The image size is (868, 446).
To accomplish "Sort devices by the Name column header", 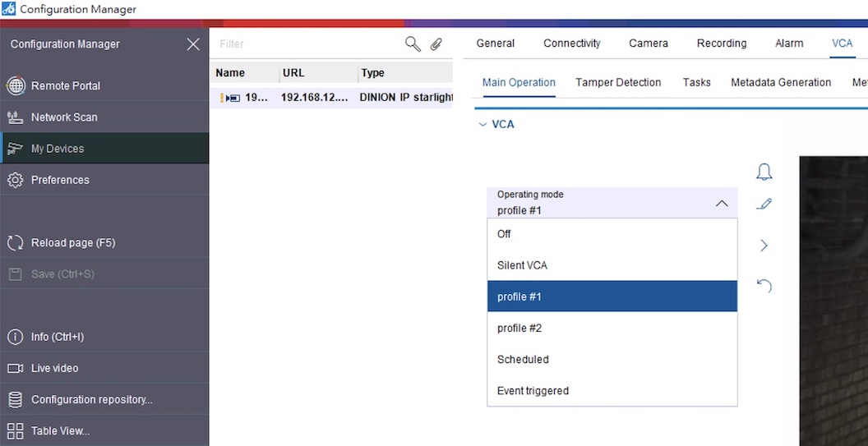I will pos(245,73).
